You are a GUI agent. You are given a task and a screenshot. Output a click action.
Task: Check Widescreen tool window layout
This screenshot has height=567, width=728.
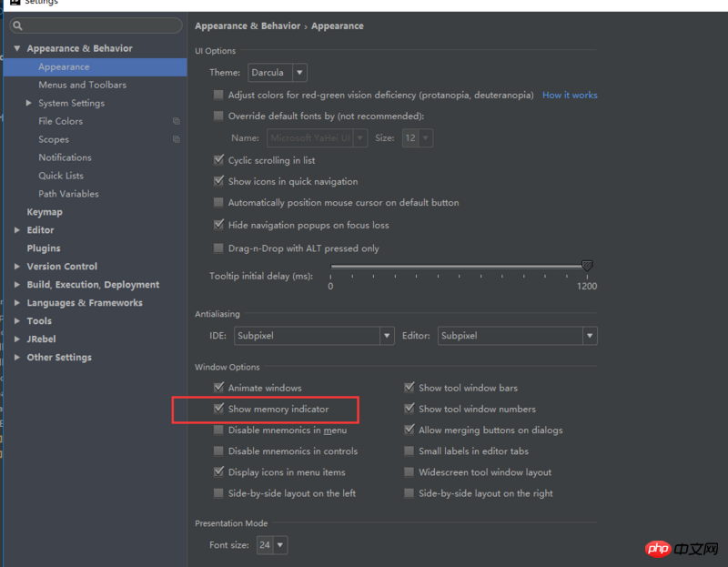click(409, 472)
